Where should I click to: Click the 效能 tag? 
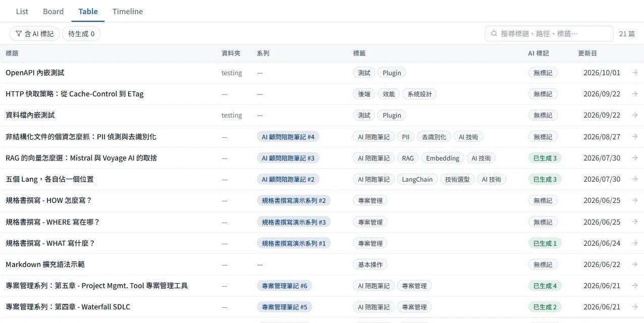coord(389,94)
